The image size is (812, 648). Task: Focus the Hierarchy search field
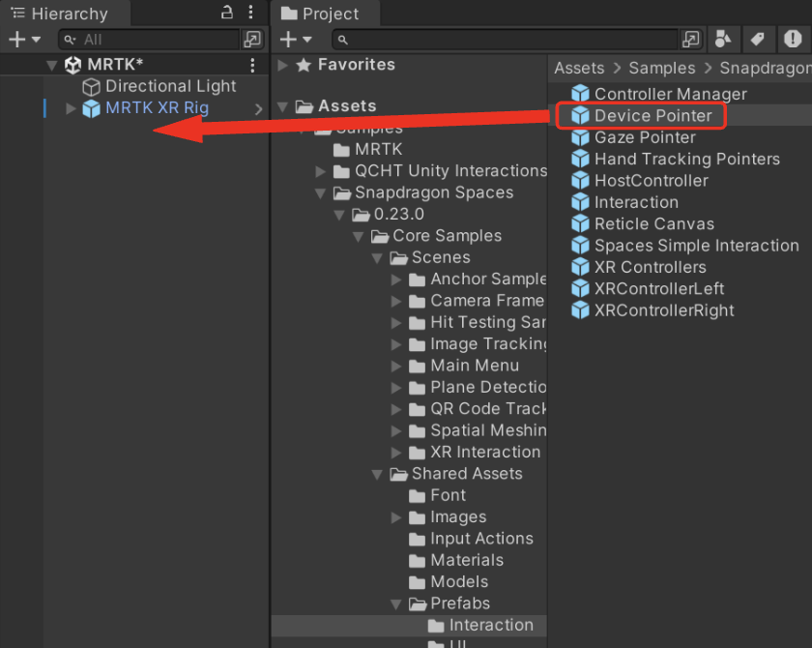pos(149,40)
